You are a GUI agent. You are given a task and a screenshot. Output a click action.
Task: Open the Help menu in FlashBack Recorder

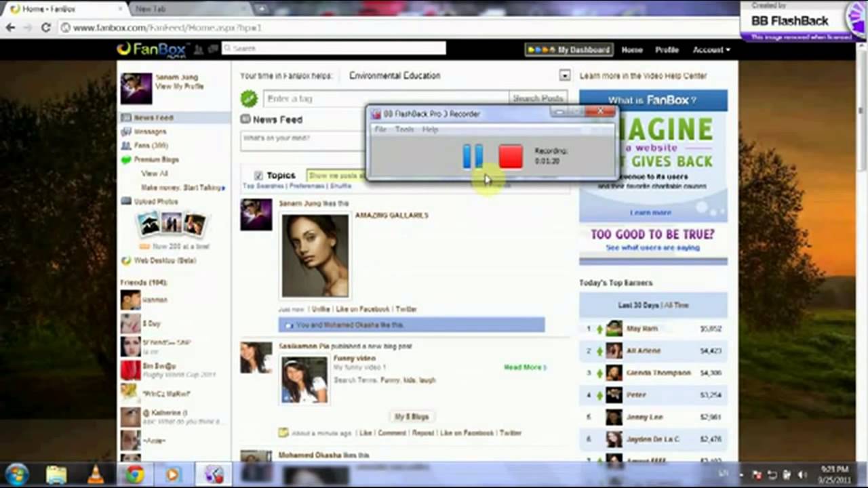point(430,129)
